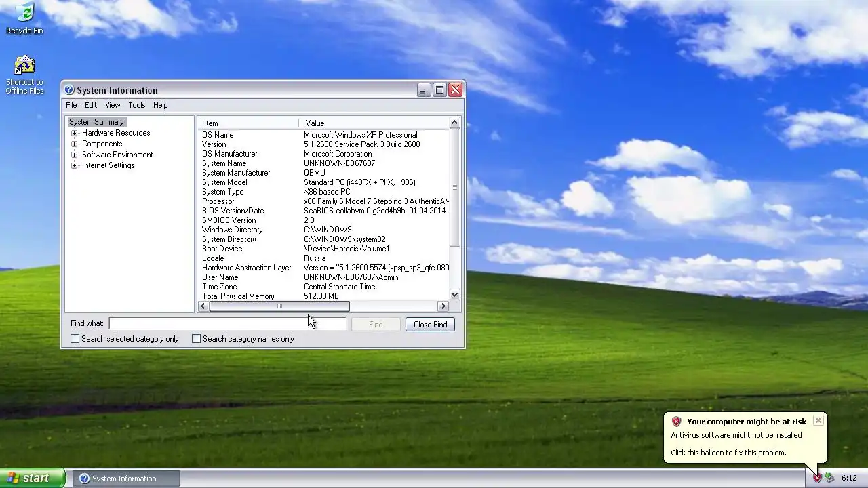Select System Summary in the tree
Viewport: 868px width, 488px height.
coord(96,122)
